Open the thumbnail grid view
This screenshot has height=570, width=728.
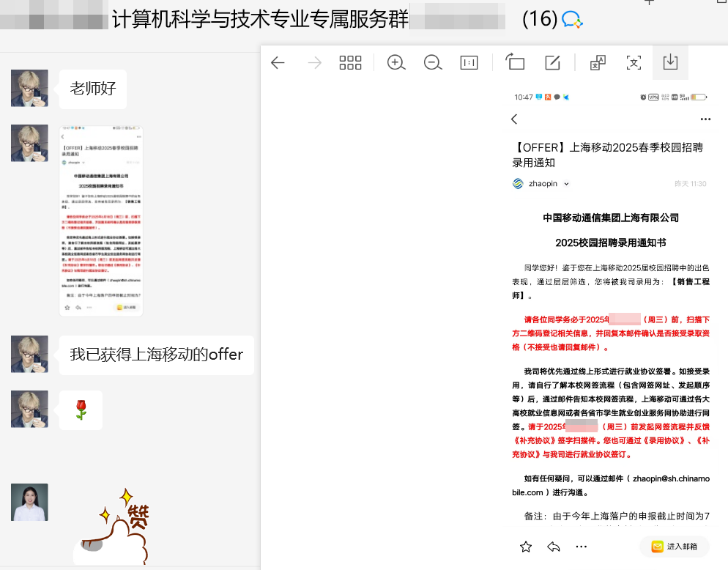pos(351,63)
